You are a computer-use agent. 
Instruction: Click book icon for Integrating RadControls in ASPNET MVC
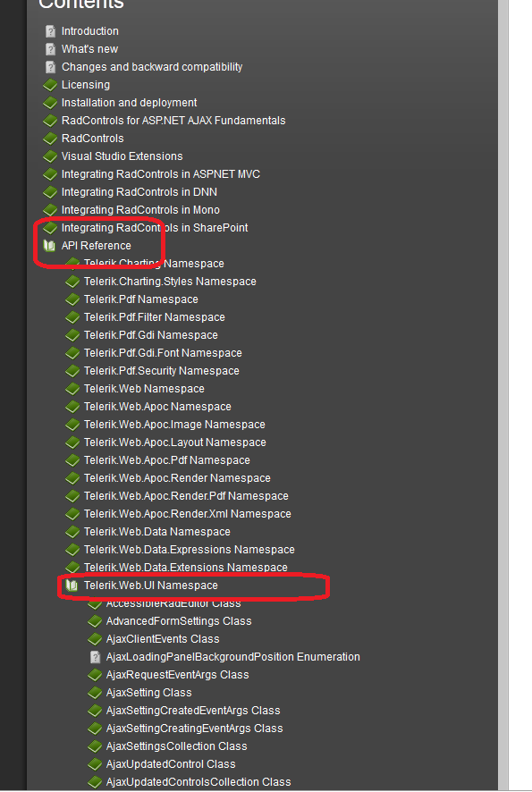coord(50,174)
